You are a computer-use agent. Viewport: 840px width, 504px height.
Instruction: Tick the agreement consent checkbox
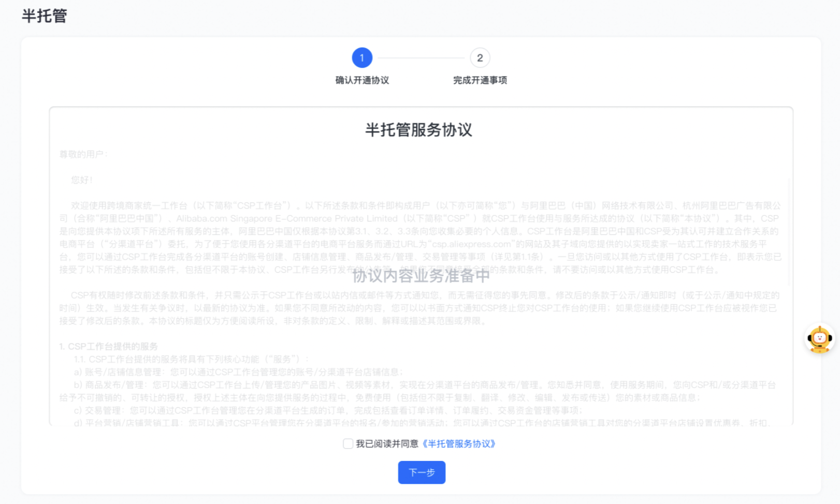(348, 443)
